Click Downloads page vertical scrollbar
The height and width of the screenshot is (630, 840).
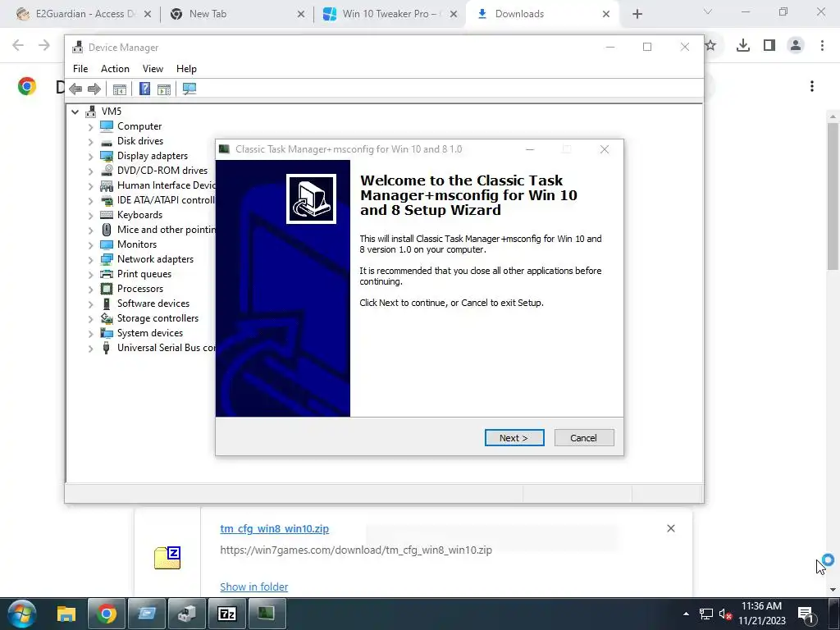[833, 197]
